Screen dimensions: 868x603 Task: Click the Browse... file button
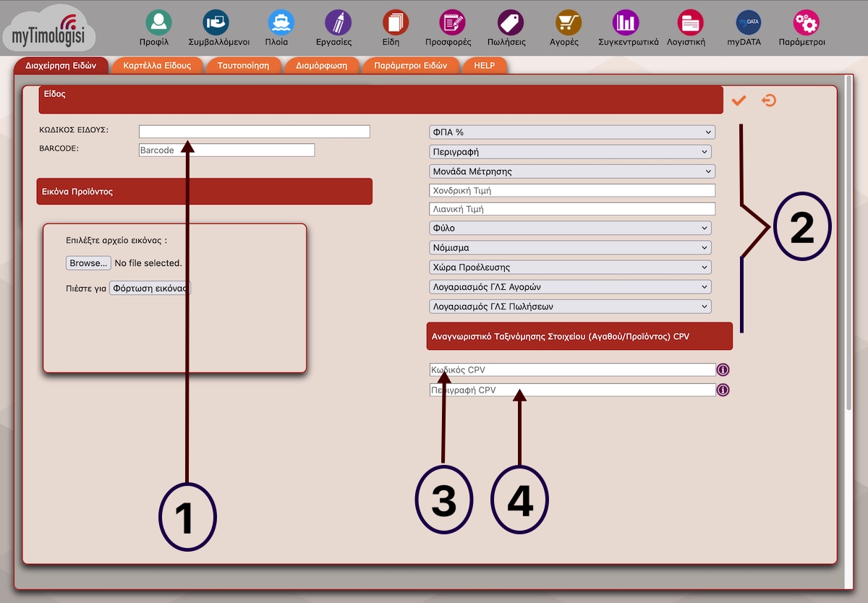point(88,263)
